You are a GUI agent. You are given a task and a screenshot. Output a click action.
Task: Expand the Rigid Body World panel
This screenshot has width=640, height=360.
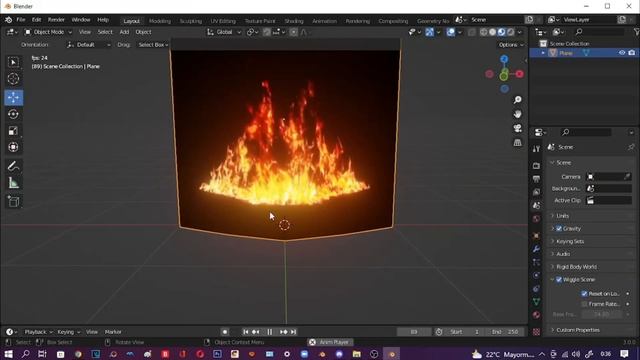576,267
